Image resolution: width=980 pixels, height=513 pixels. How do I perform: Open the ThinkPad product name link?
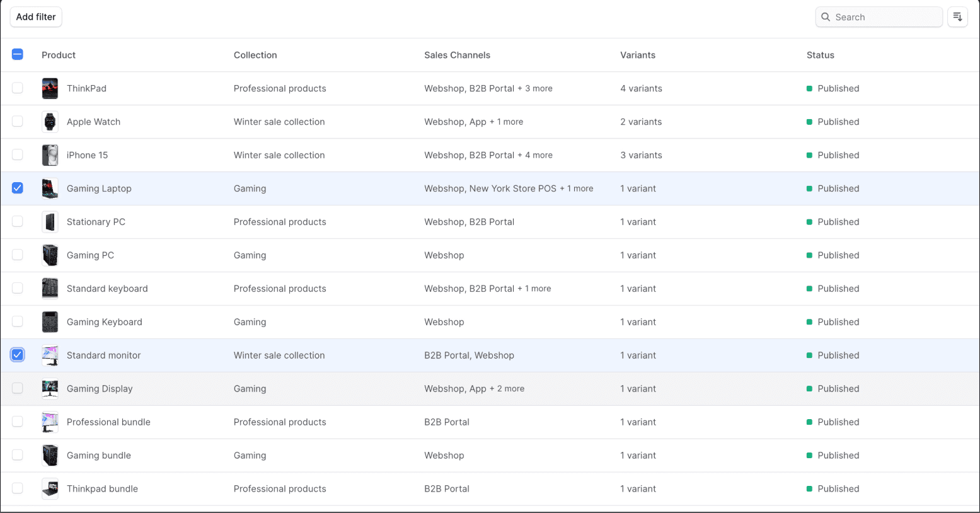pyautogui.click(x=86, y=88)
